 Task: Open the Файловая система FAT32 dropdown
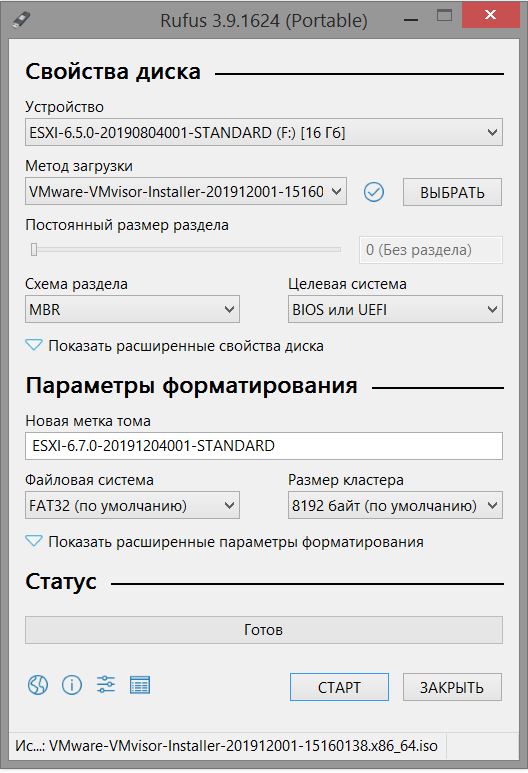tap(132, 505)
